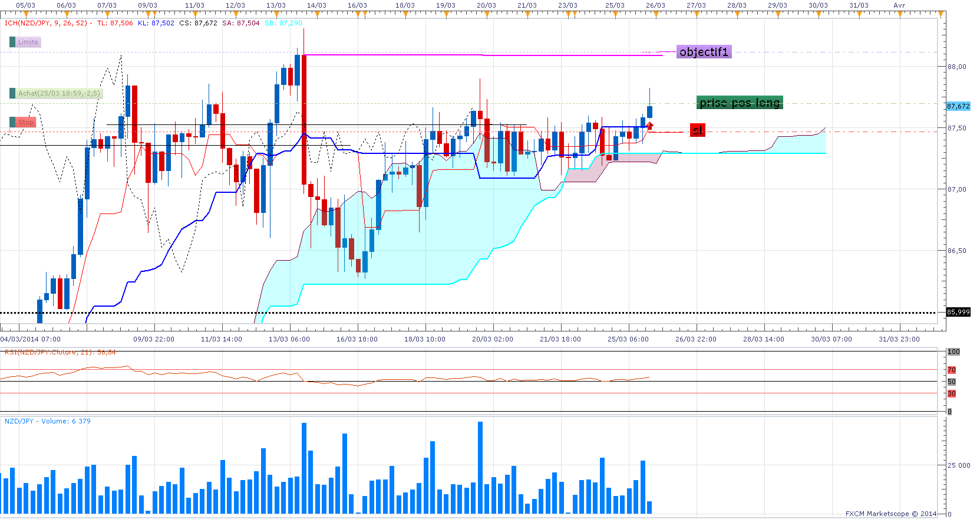Select the purple objectif1 annotation
Viewport: 980px width, 519px height.
704,52
